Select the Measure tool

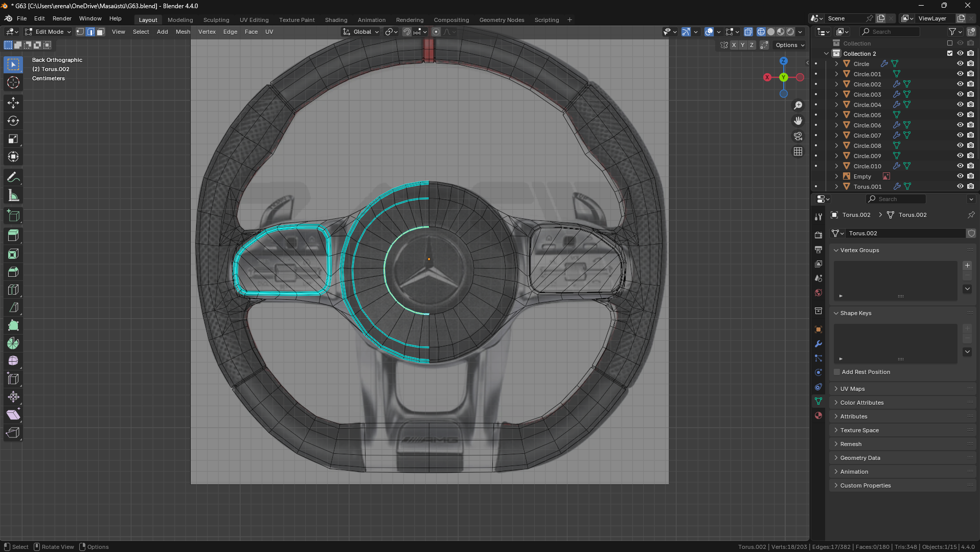point(13,195)
